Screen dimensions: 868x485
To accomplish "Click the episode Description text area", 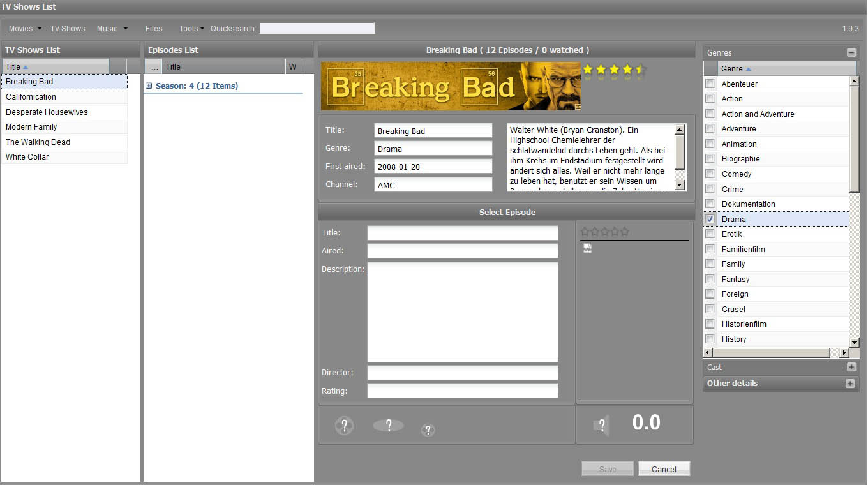I will (463, 312).
